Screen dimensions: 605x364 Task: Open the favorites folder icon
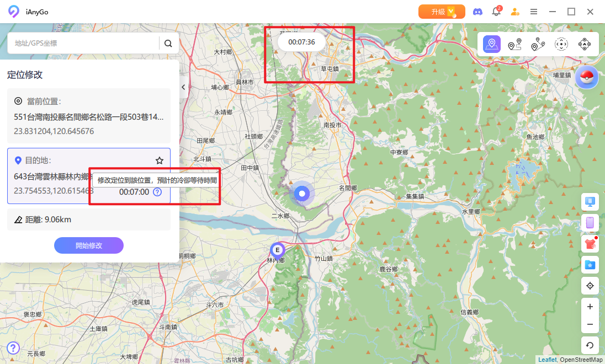590,265
